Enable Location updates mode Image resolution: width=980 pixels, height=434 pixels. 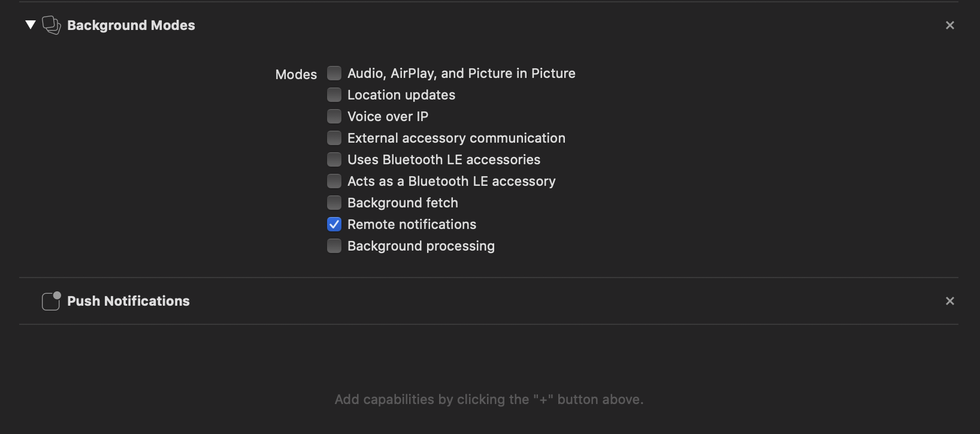334,95
